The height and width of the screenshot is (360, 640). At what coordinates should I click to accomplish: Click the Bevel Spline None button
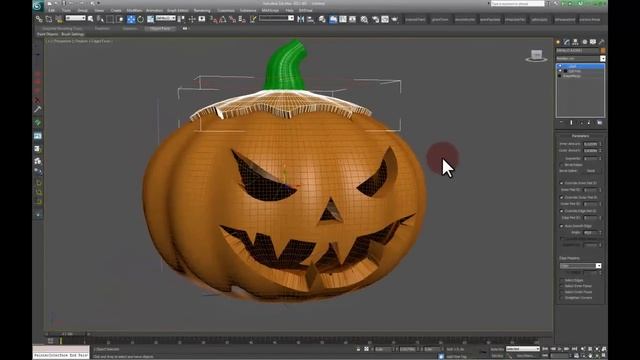(591, 171)
